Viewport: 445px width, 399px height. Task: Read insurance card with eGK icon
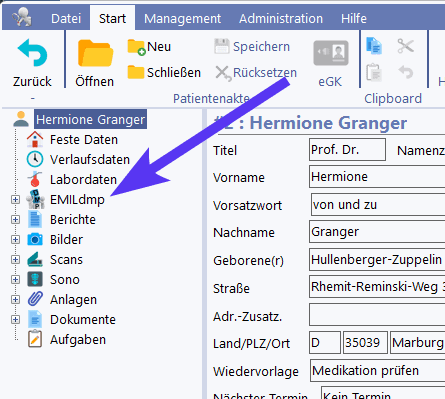(x=331, y=53)
